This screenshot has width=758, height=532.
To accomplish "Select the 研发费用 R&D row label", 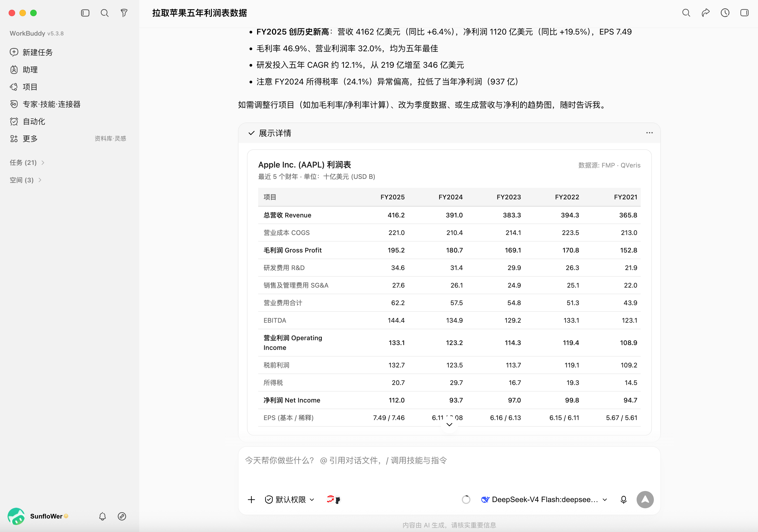I will coord(284,268).
